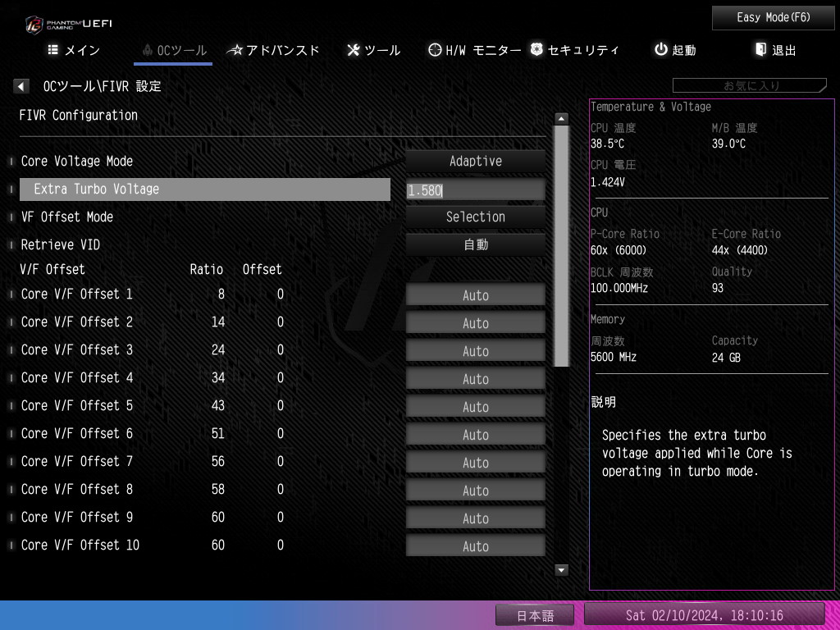
Task: Click the 起動 power icon
Action: tap(661, 50)
